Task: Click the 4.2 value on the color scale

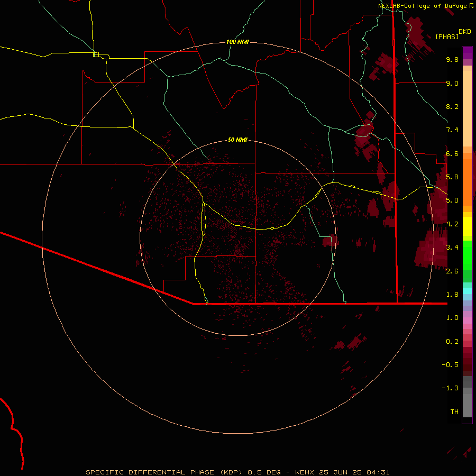Action: [x=452, y=224]
